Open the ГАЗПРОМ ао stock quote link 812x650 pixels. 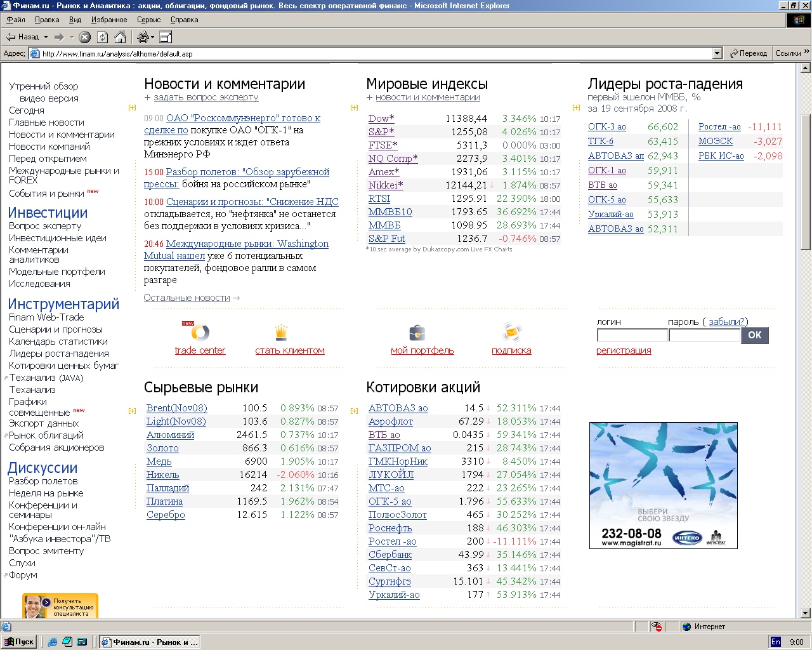(400, 448)
